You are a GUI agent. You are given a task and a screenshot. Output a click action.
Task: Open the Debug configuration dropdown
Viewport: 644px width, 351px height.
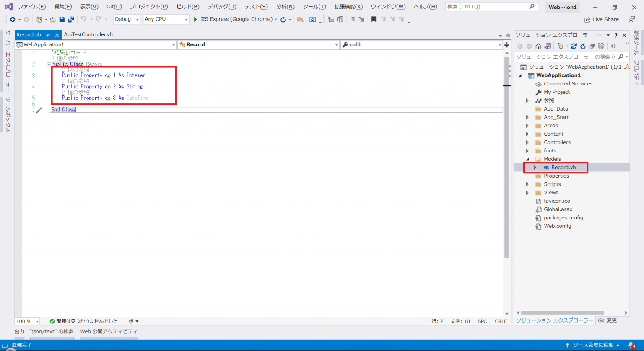point(127,19)
